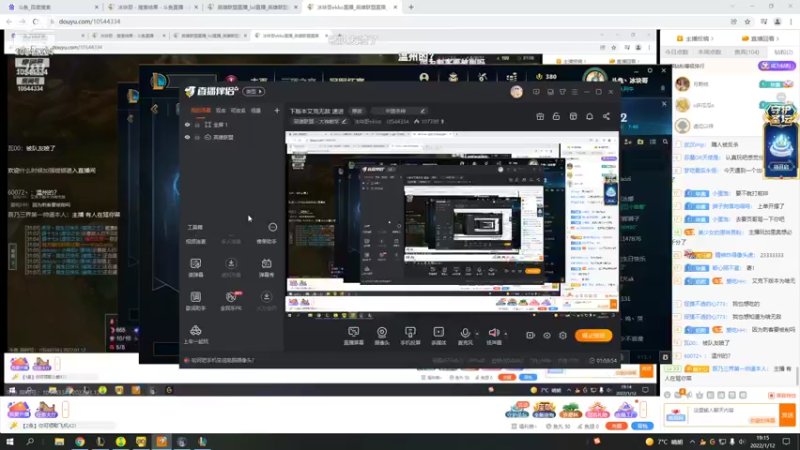Mute the microphone in streaming companion
This screenshot has height=450, width=800.
[465, 333]
